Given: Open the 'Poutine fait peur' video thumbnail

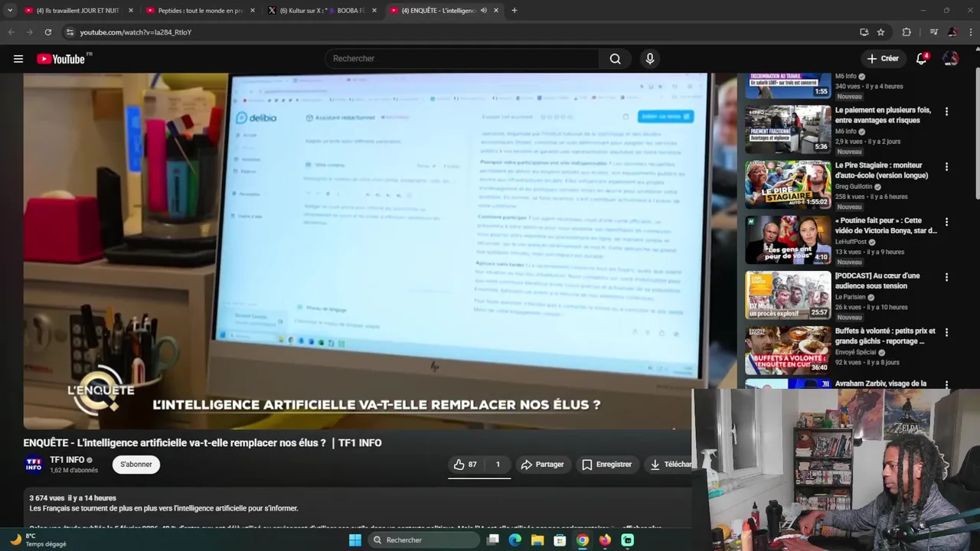Looking at the screenshot, I should coord(788,240).
